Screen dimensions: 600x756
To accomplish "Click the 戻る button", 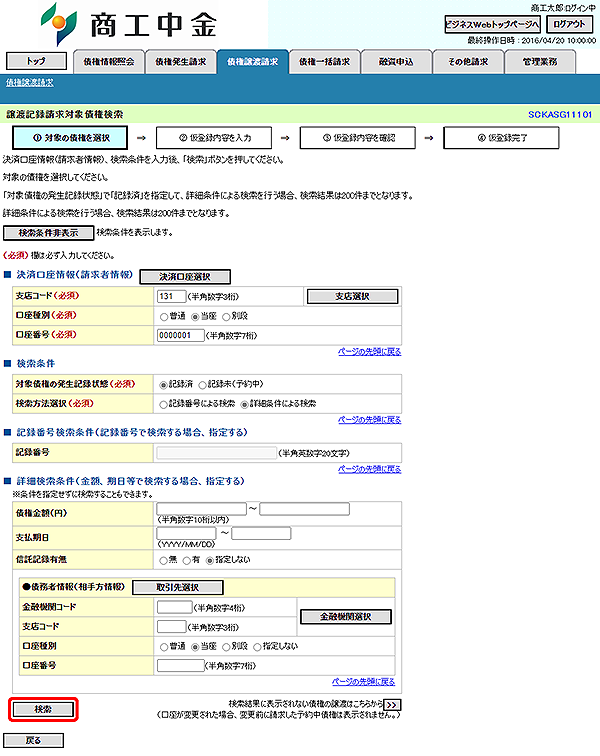I will [x=33, y=740].
